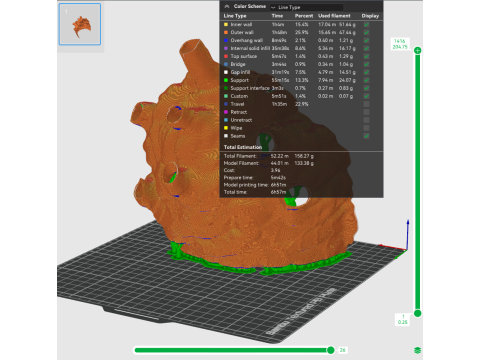Click the Display column header
Viewport: 480px width, 360px height.
(x=370, y=16)
